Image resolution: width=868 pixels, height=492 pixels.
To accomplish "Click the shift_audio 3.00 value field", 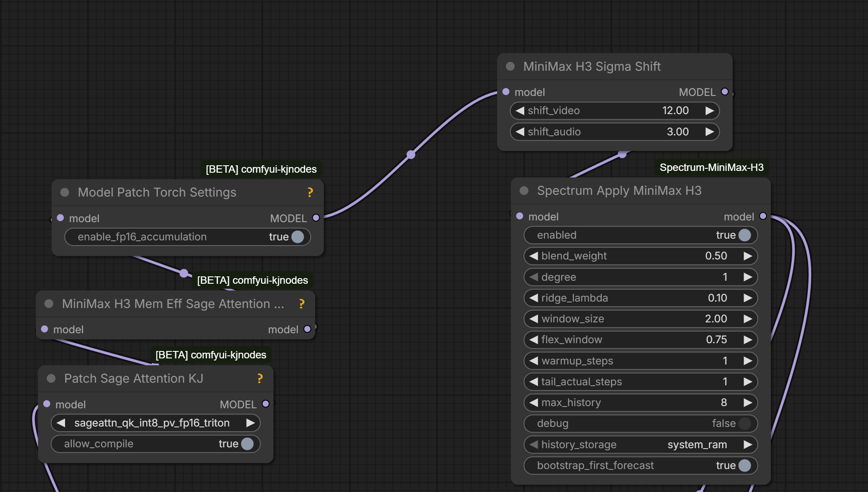I will (x=615, y=132).
